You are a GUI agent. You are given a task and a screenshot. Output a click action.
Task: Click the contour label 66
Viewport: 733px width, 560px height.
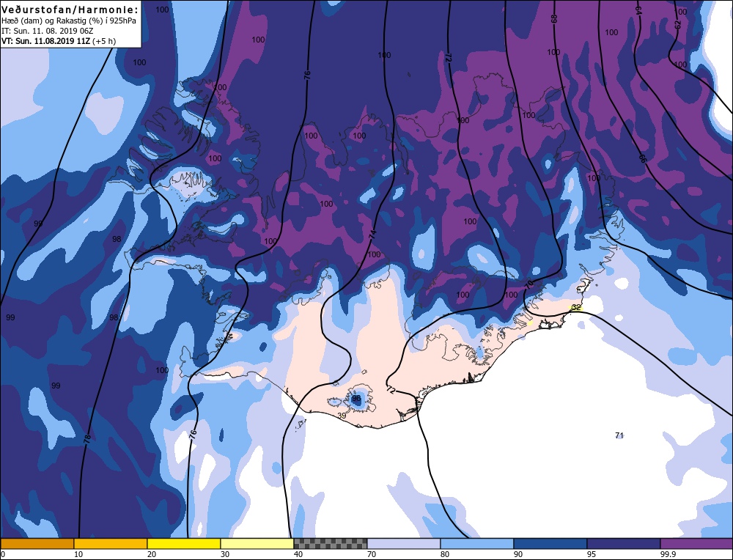[642, 158]
